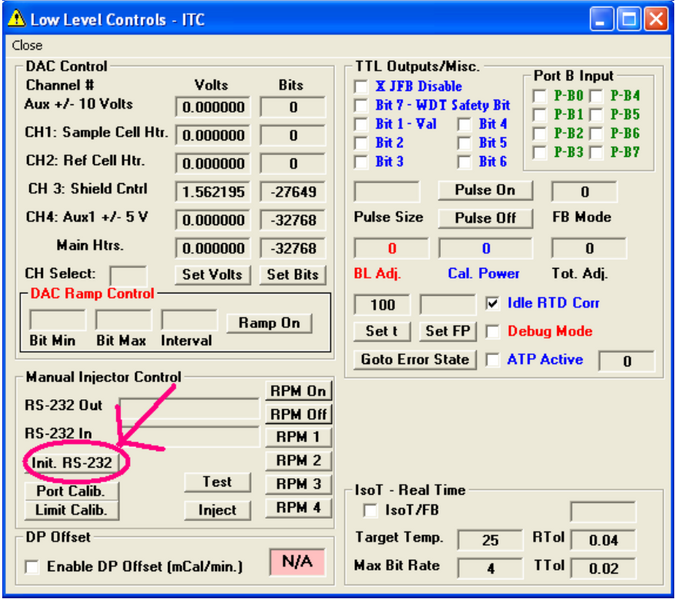Click the Set FP button
675x599 pixels.
coord(448,331)
